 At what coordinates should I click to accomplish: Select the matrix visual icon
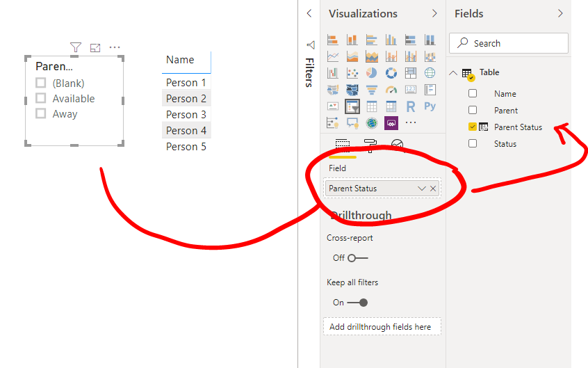pos(391,106)
